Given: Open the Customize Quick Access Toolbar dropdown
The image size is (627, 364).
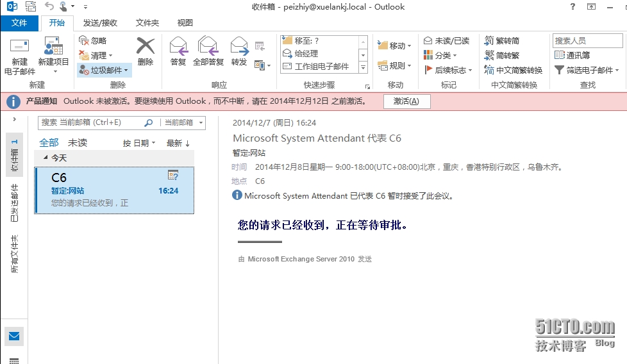Looking at the screenshot, I should 85,6.
